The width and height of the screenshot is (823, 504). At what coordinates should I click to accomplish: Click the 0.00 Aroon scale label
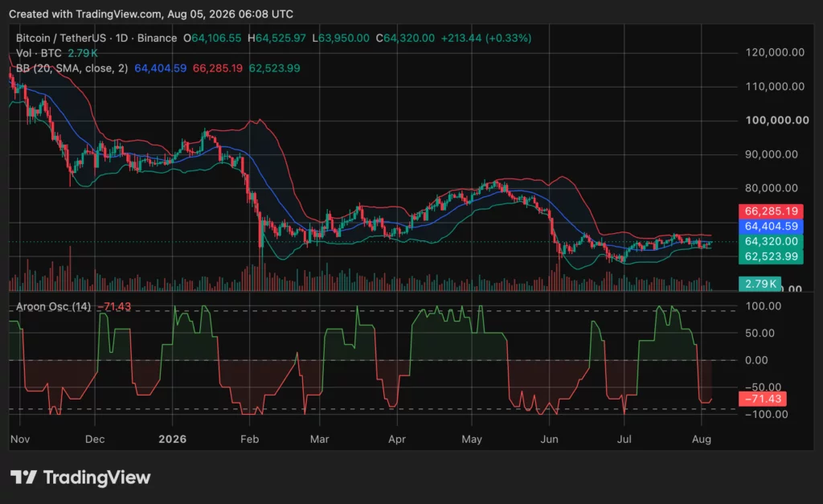coord(756,360)
